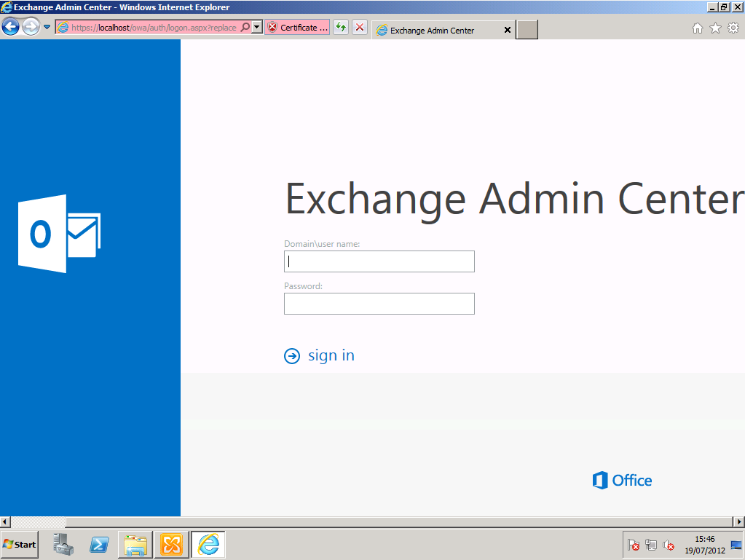Click the Refresh icon in address bar
745x560 pixels.
point(339,27)
